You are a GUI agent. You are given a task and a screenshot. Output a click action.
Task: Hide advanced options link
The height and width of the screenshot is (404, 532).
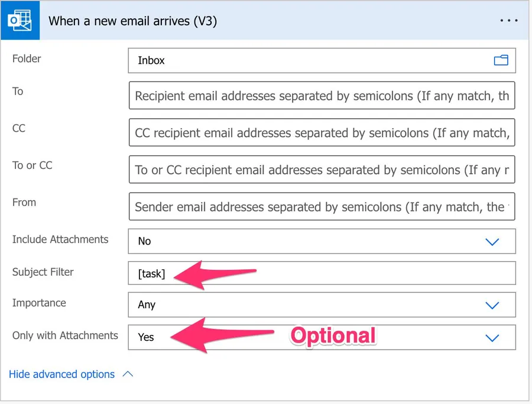coord(61,374)
